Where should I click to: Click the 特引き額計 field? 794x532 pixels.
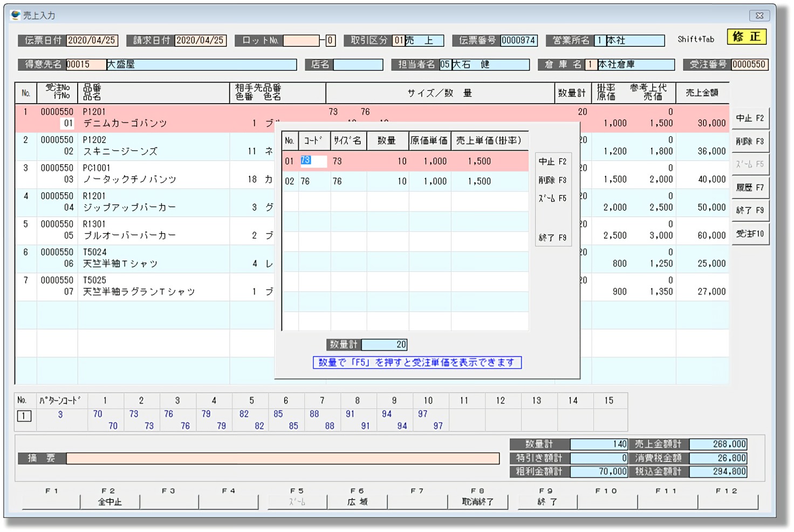click(599, 458)
